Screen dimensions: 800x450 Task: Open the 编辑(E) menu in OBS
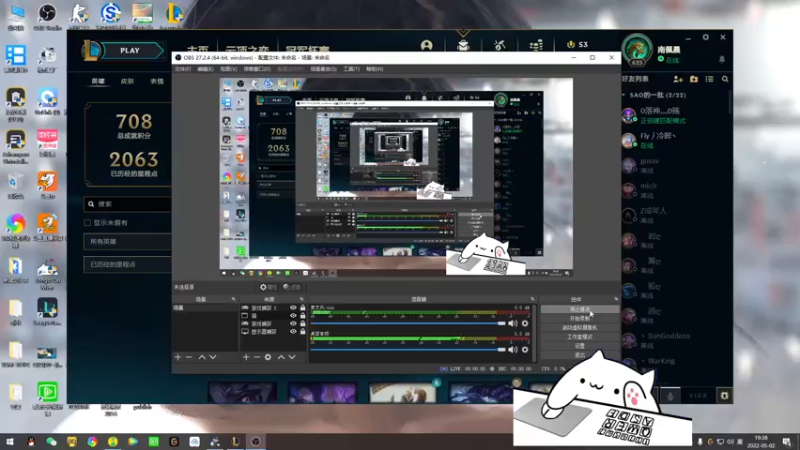[205, 69]
